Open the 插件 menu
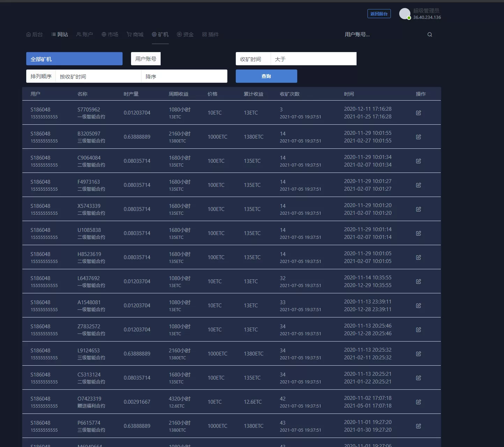 211,35
